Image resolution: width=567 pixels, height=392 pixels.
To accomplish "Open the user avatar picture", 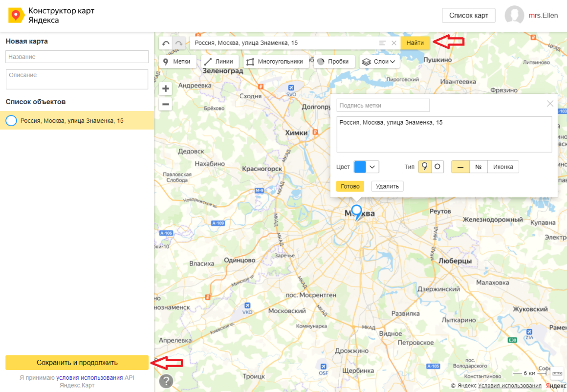I will click(514, 15).
